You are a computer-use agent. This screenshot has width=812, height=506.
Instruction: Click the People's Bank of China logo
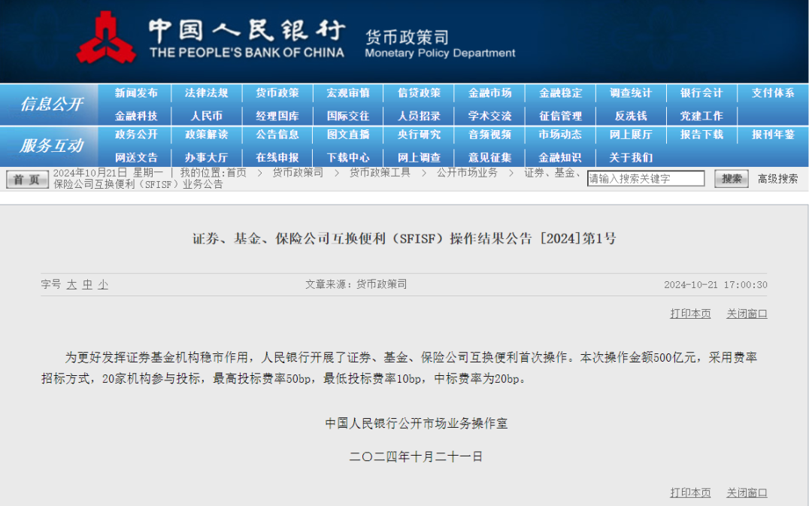(106, 38)
